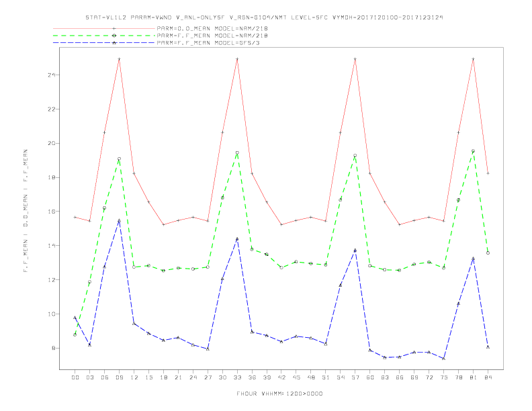
Task: Click the blue triangle marker at hour 57 peak
Action: [x=355, y=250]
